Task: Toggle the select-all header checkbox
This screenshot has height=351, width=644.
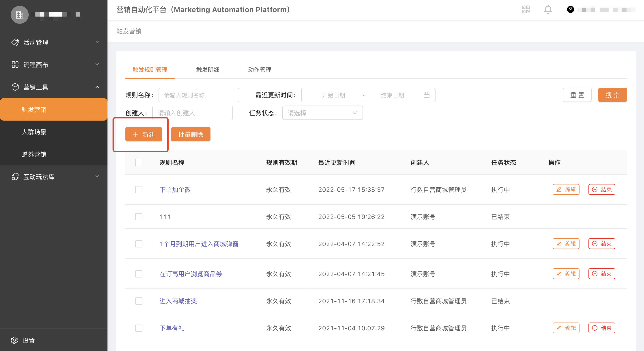Action: click(139, 162)
